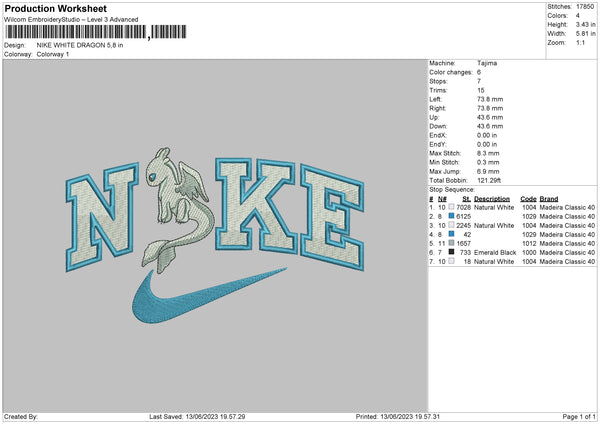Click the 'Colorway 1' value
Image resolution: width=600 pixels, height=424 pixels.
click(53, 54)
